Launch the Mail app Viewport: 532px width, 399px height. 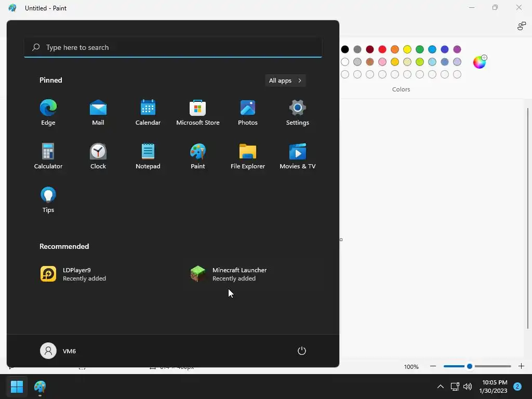(98, 113)
